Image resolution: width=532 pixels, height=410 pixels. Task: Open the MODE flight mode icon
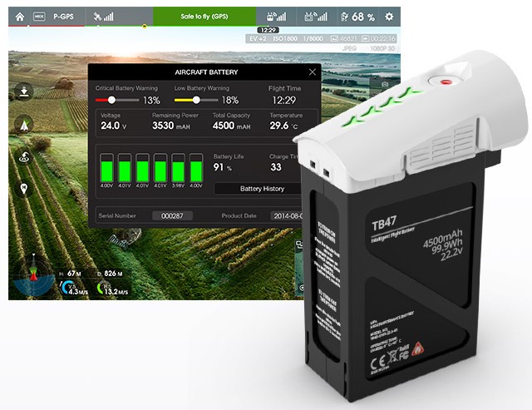[x=39, y=17]
